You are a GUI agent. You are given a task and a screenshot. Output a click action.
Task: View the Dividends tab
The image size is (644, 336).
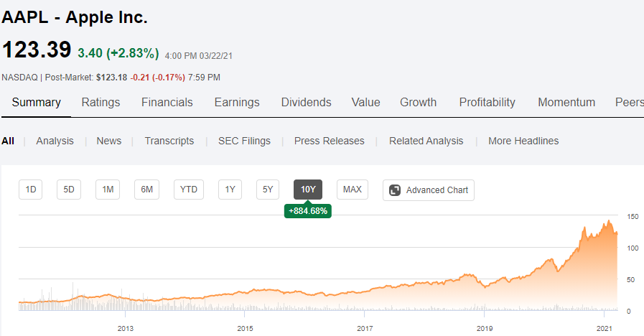(306, 102)
